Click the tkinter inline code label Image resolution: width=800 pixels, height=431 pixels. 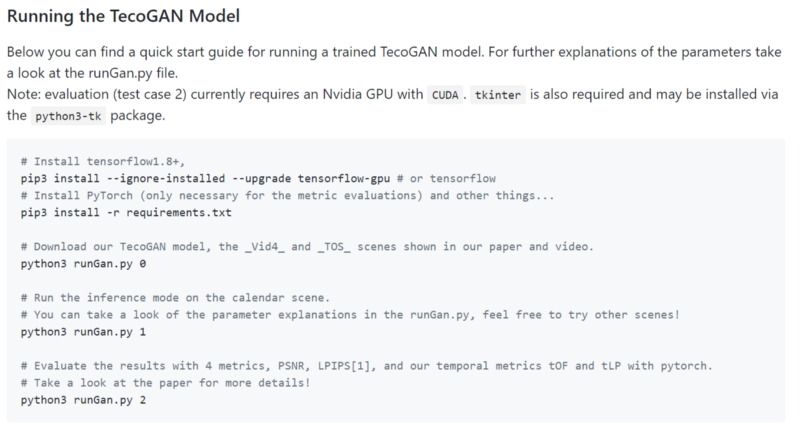[x=497, y=95]
